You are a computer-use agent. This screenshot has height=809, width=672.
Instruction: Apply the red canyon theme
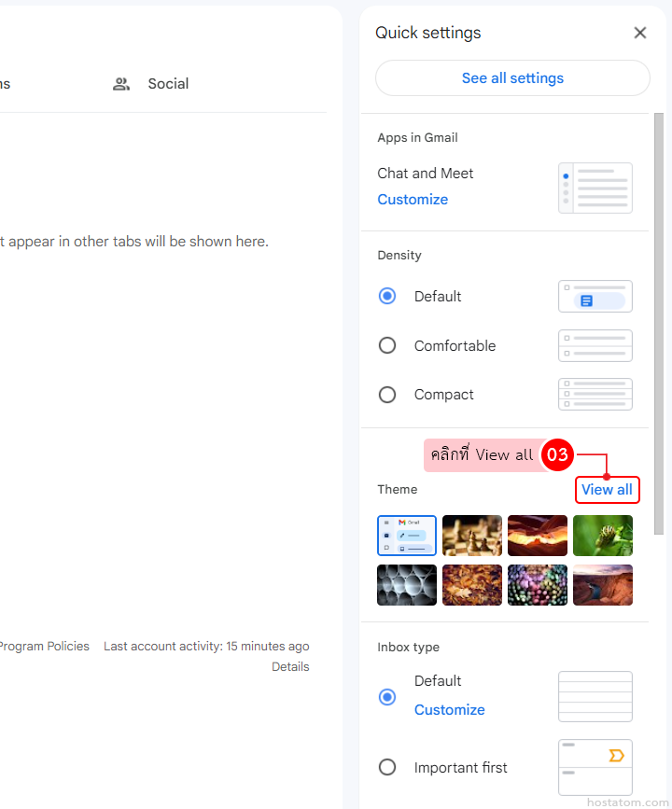click(x=538, y=536)
